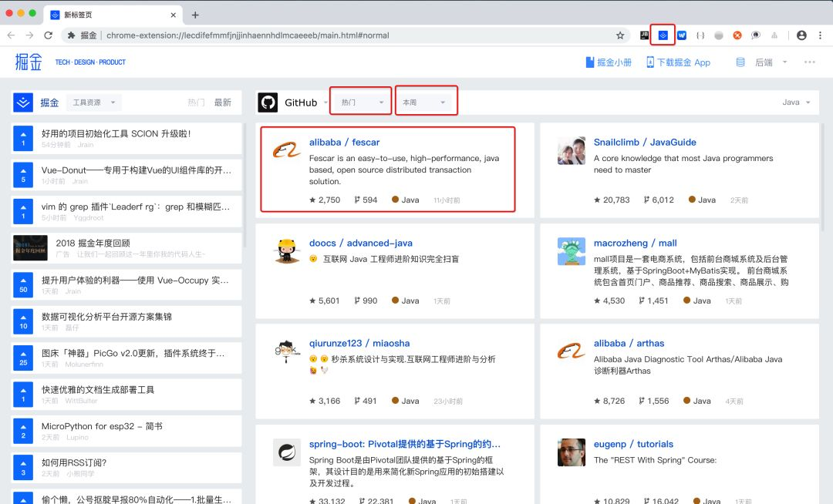
Task: Reload the page with the refresh icon
Action: pyautogui.click(x=48, y=35)
